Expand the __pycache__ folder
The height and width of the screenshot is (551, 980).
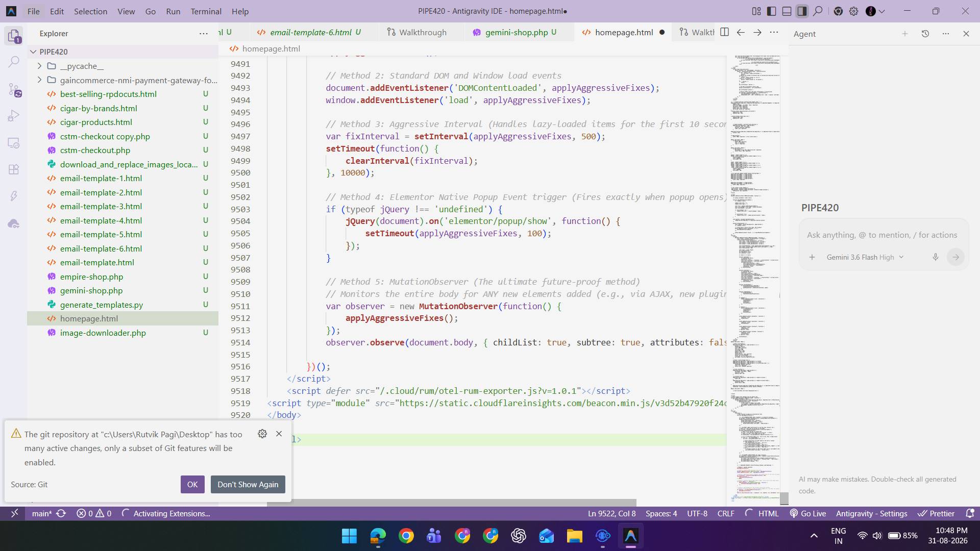[x=39, y=66]
